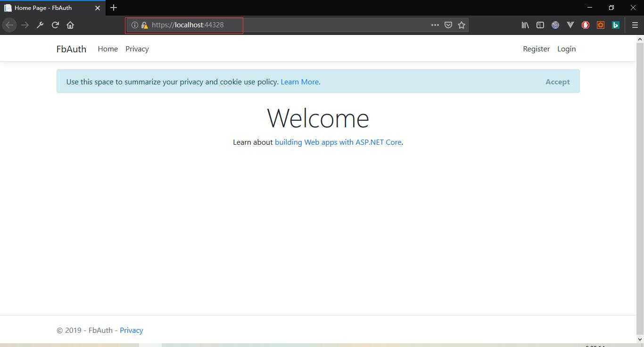
Task: Click the footer Privacy link
Action: [x=132, y=330]
